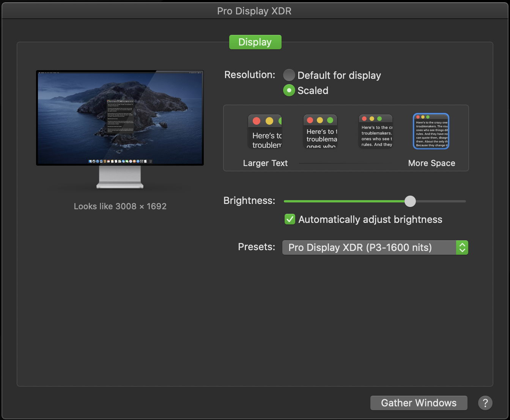Click the up-down arrows on the Presets control
Screen dimensions: 510x420
pyautogui.click(x=462, y=248)
